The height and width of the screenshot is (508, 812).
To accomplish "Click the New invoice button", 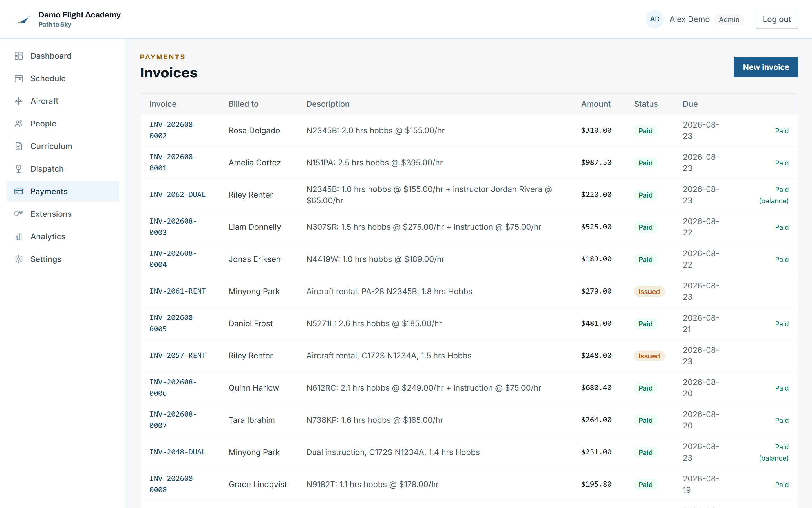I will [766, 67].
